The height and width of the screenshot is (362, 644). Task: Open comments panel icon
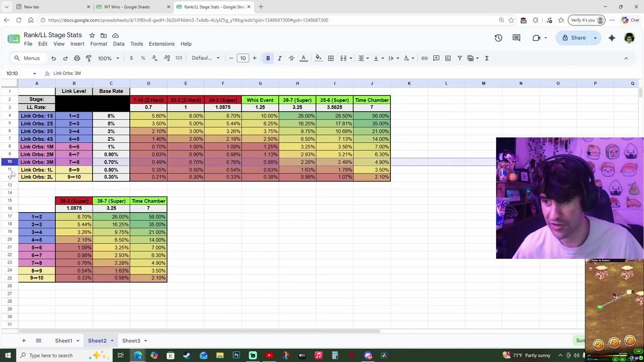point(516,38)
